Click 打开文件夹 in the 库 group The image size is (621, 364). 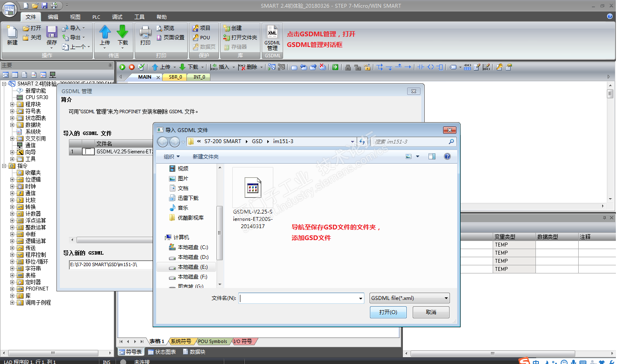click(240, 38)
